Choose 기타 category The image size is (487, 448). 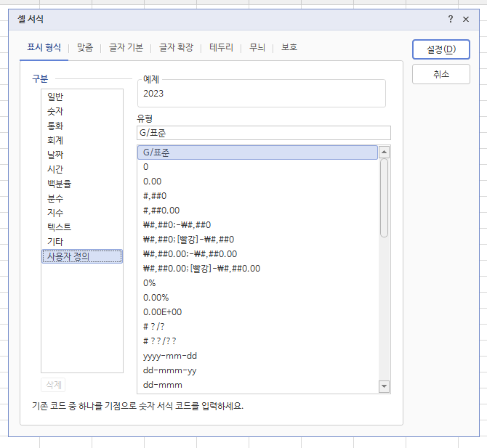point(82,242)
